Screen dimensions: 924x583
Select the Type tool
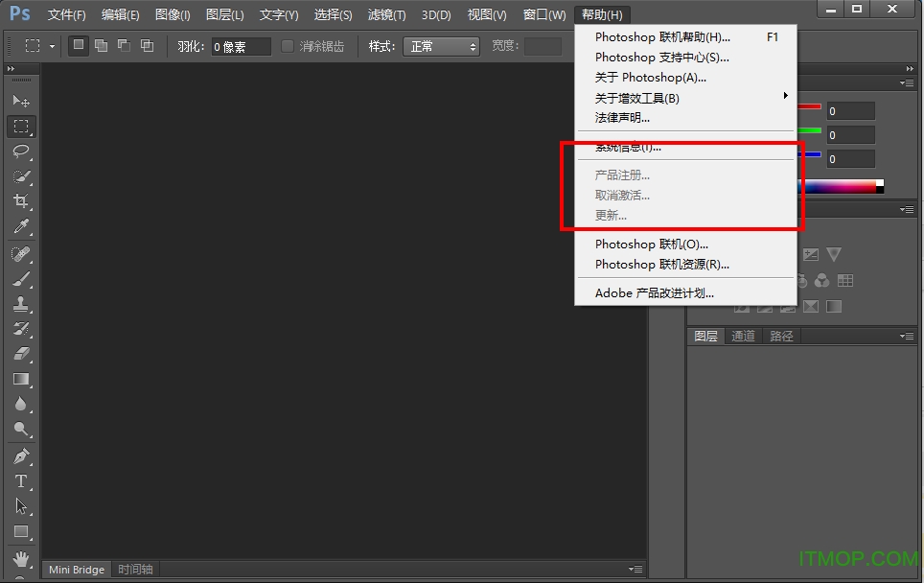click(21, 481)
